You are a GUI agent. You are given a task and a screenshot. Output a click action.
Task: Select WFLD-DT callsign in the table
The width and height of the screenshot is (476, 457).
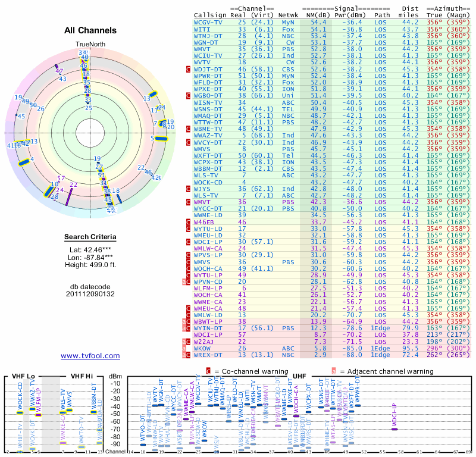[x=208, y=82]
